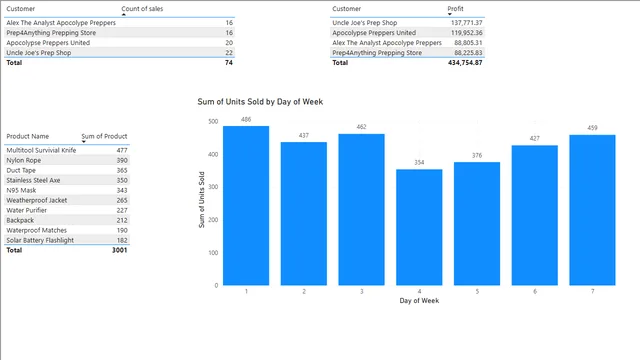
Task: Select Apocolypse Preppers United in sales count table
Action: click(x=120, y=43)
